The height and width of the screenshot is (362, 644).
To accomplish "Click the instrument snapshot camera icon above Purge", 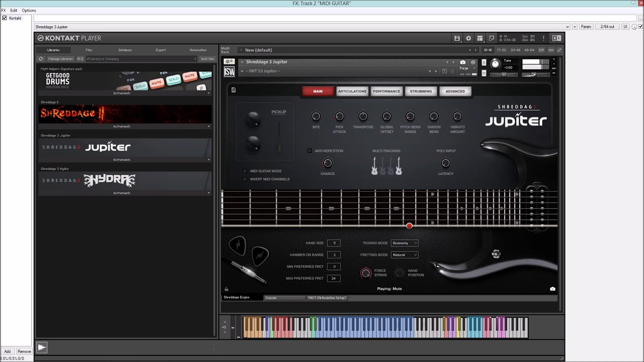I will click(463, 62).
